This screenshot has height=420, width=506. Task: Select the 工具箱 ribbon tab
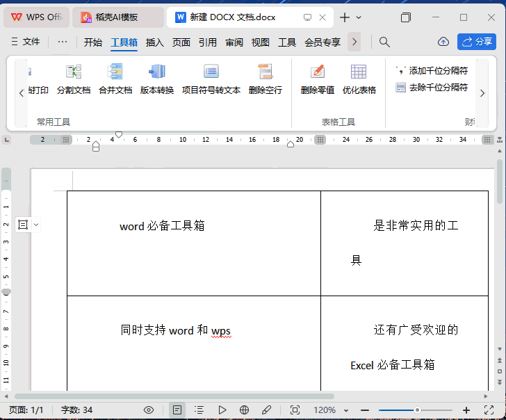tap(124, 42)
